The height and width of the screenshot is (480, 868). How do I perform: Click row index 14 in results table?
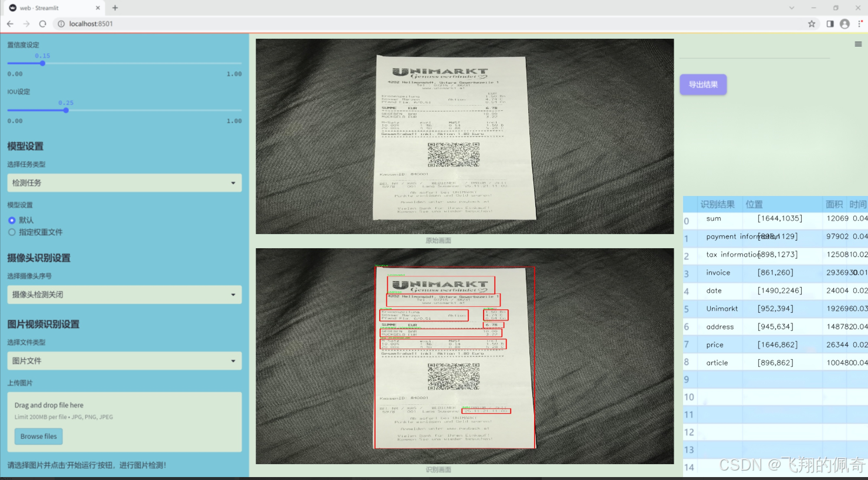pyautogui.click(x=690, y=468)
